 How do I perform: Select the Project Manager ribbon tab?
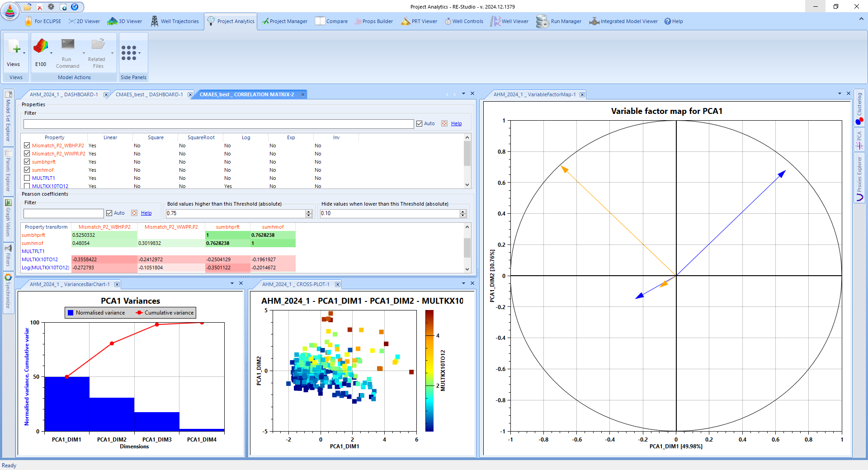pos(285,21)
